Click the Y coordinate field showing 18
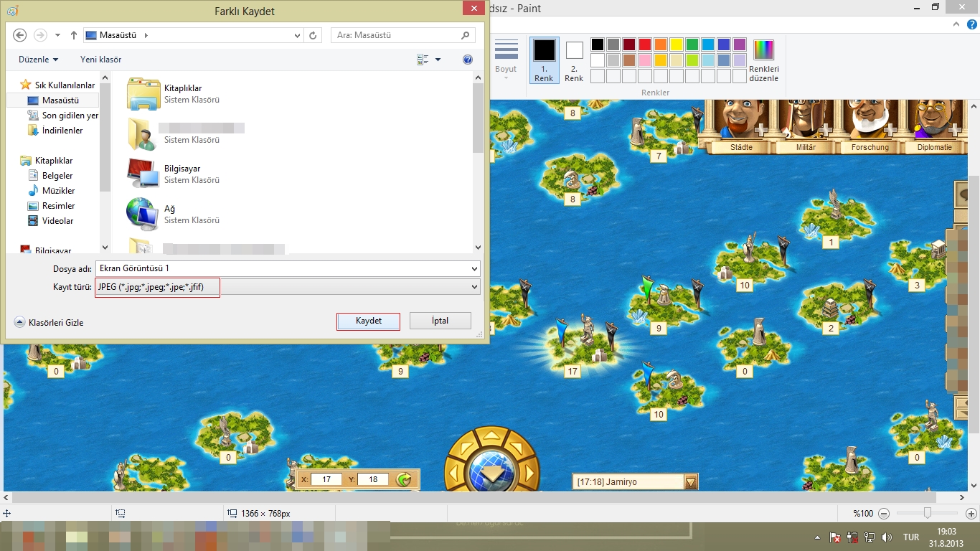The width and height of the screenshot is (980, 551). pyautogui.click(x=372, y=479)
